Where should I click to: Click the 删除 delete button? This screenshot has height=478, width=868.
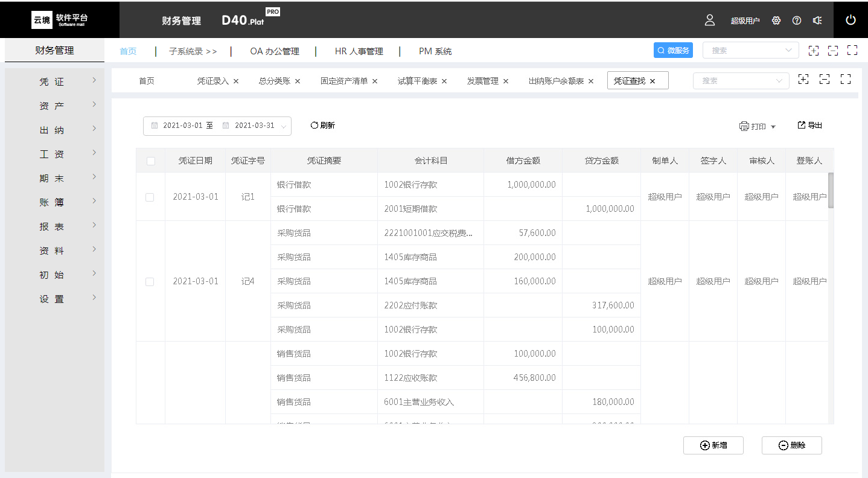[x=791, y=445]
